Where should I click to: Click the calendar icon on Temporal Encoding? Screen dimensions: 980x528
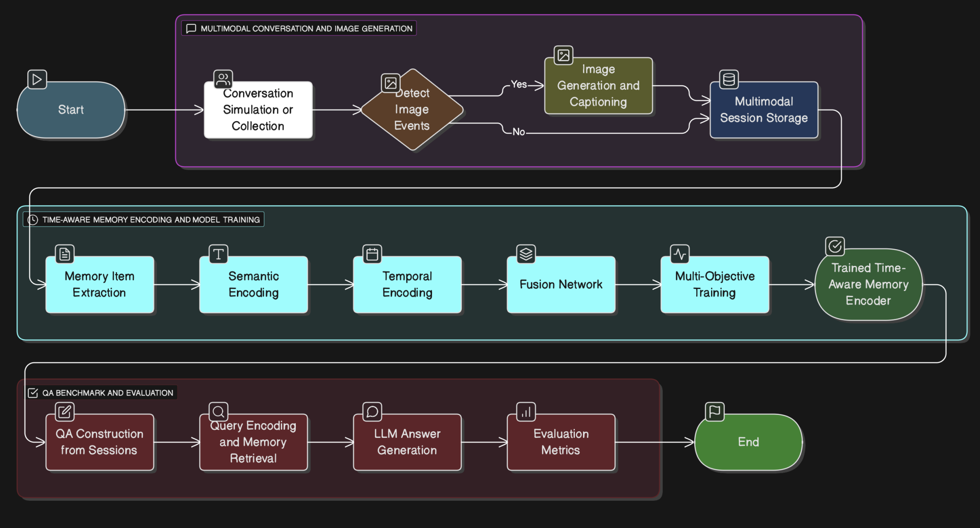point(372,254)
